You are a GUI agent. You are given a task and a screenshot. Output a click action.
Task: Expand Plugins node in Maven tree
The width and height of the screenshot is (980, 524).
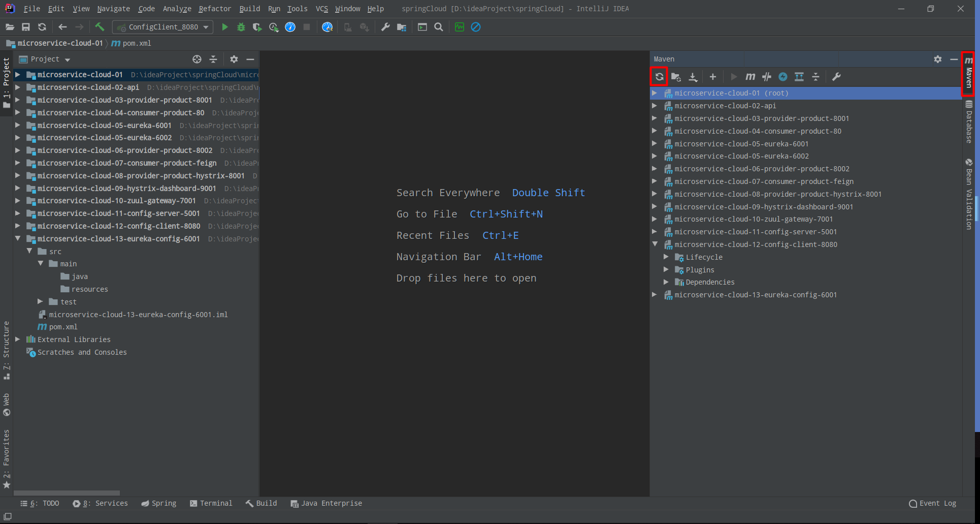click(666, 269)
